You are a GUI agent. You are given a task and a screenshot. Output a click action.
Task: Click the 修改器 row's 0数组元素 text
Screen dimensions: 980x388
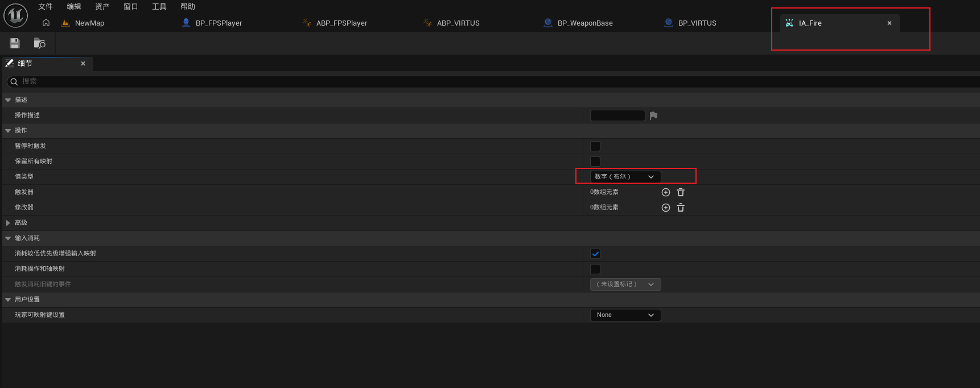(604, 208)
